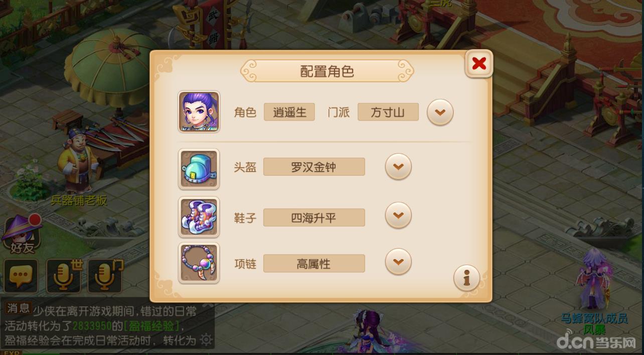Expand the 头盔 helmet dropdown arrow

coord(398,167)
